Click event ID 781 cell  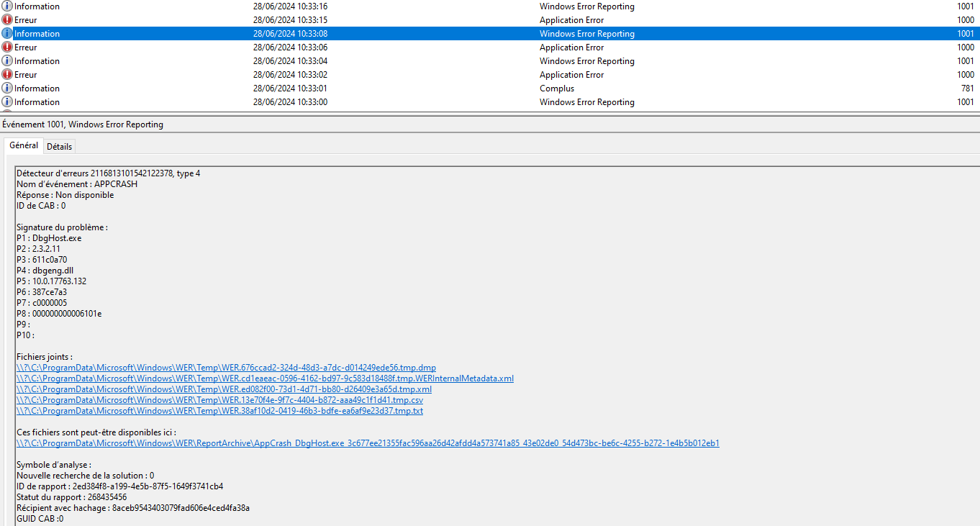(967, 89)
